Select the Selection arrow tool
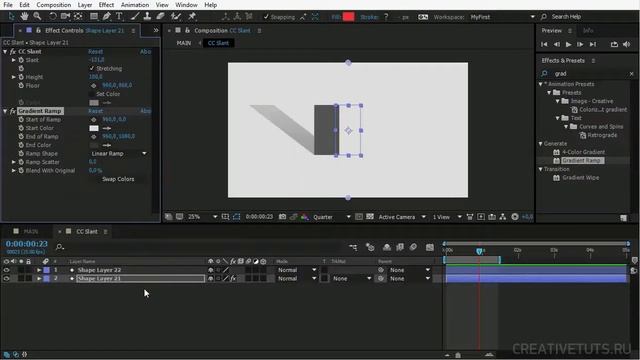This screenshot has height=360, width=640. pos(11,16)
